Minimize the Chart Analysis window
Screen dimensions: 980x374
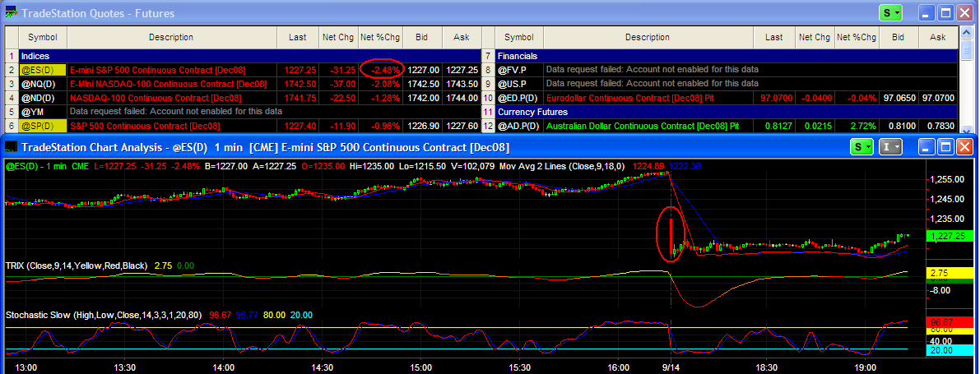[x=927, y=147]
